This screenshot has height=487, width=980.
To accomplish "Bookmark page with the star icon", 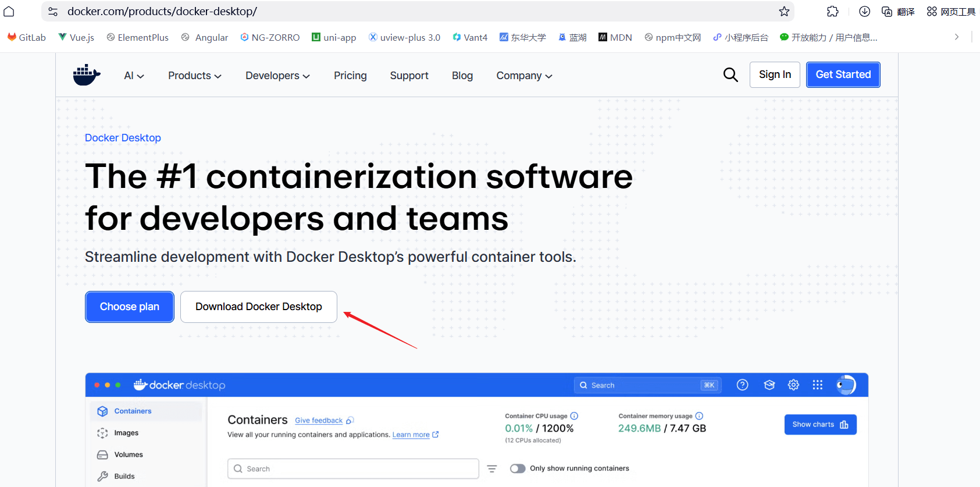I will point(784,12).
